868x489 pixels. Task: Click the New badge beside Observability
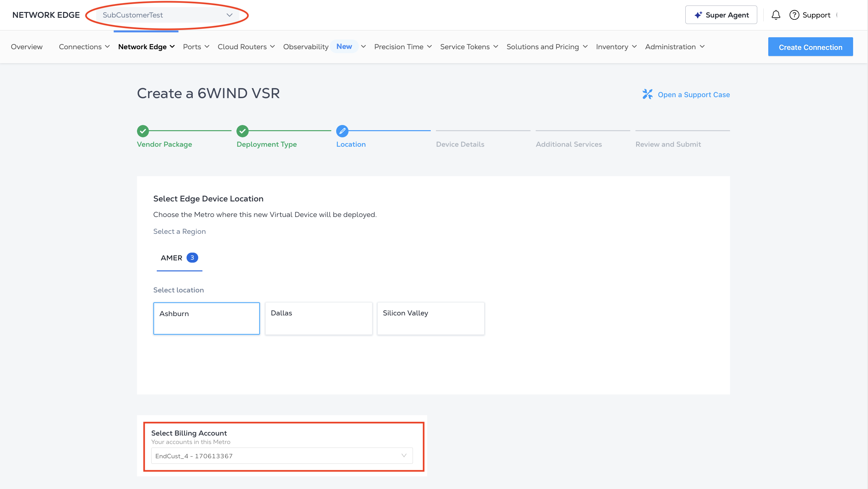(344, 47)
